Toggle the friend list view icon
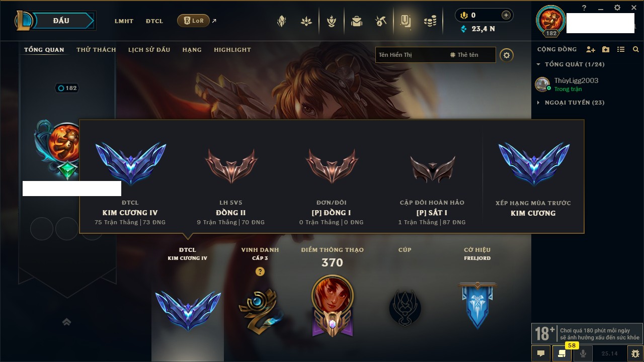Image resolution: width=644 pixels, height=362 pixels. click(x=621, y=49)
